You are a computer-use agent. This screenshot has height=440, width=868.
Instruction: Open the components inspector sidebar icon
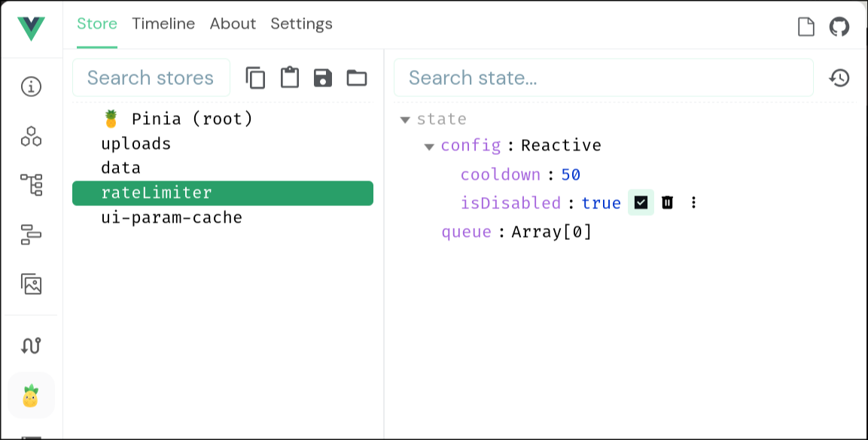31,137
